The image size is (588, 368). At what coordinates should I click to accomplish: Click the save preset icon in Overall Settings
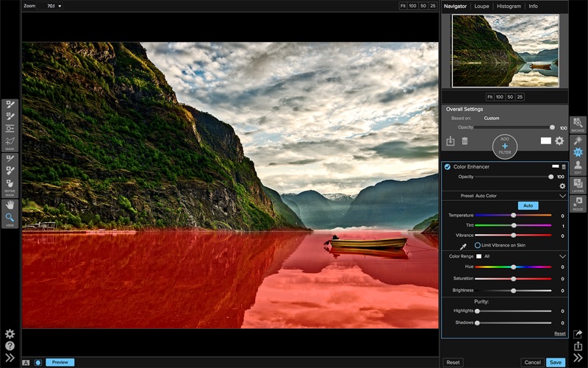pyautogui.click(x=451, y=141)
